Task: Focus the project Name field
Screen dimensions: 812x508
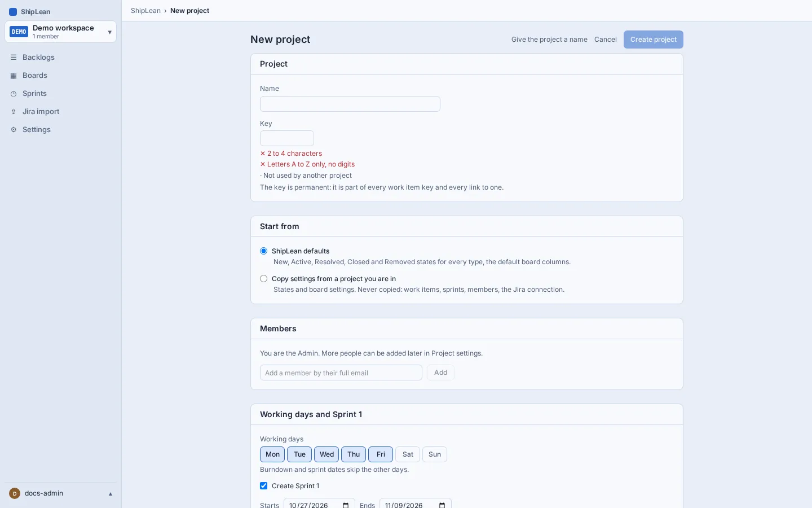Action: (350, 104)
